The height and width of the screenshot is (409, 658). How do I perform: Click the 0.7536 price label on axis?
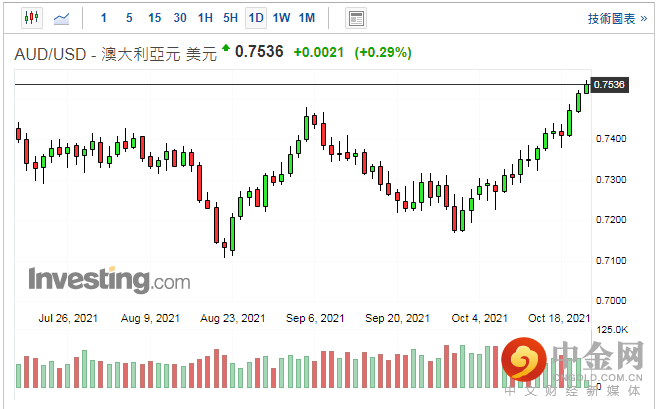[609, 85]
